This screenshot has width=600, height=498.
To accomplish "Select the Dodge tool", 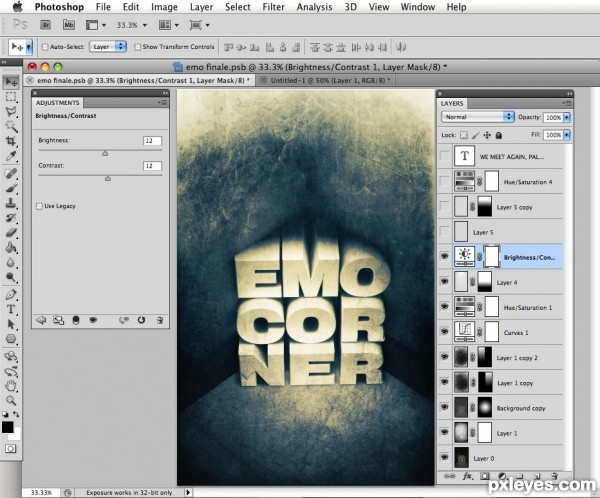I will click(11, 277).
